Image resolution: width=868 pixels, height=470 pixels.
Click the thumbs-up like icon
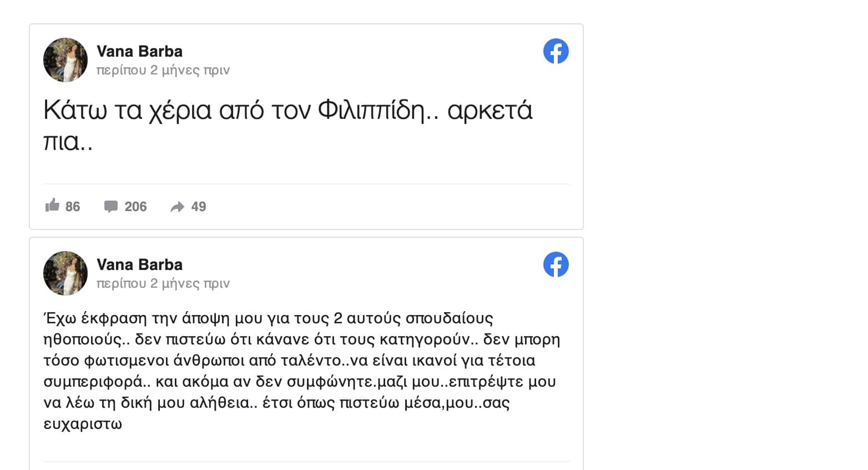tap(52, 206)
